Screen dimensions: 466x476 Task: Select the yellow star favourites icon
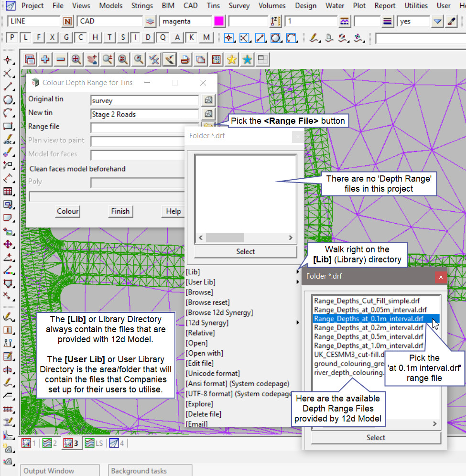[x=232, y=59]
